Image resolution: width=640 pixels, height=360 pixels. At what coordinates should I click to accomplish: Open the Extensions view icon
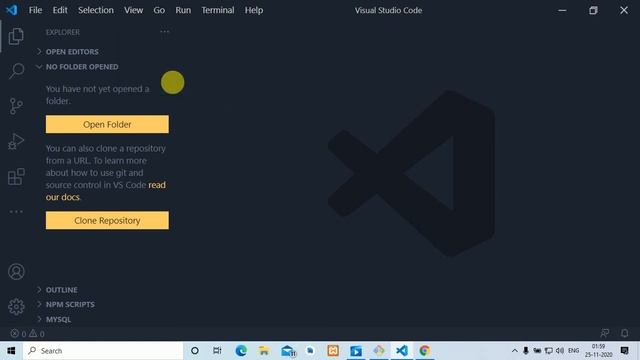point(16,177)
